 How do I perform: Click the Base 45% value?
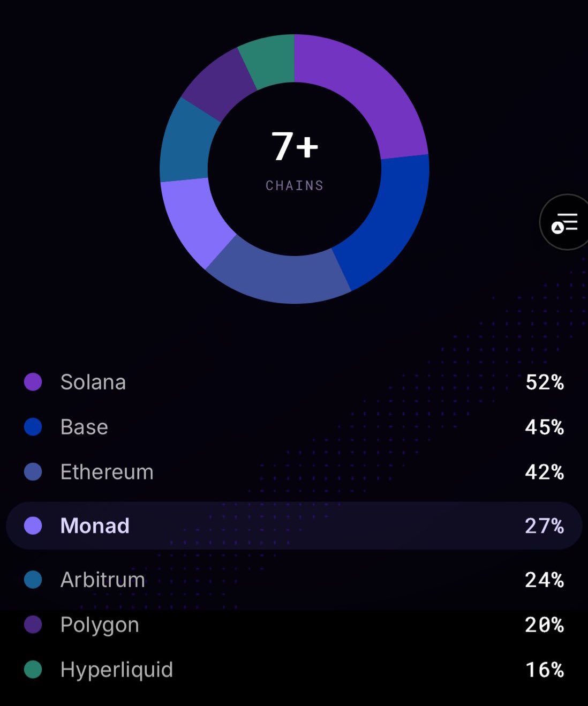(x=545, y=427)
